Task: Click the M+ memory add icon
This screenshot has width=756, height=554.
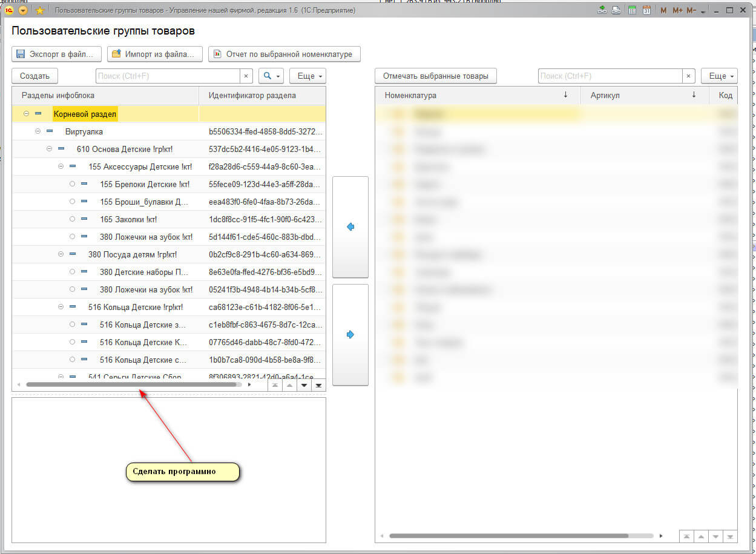Action: tap(677, 10)
